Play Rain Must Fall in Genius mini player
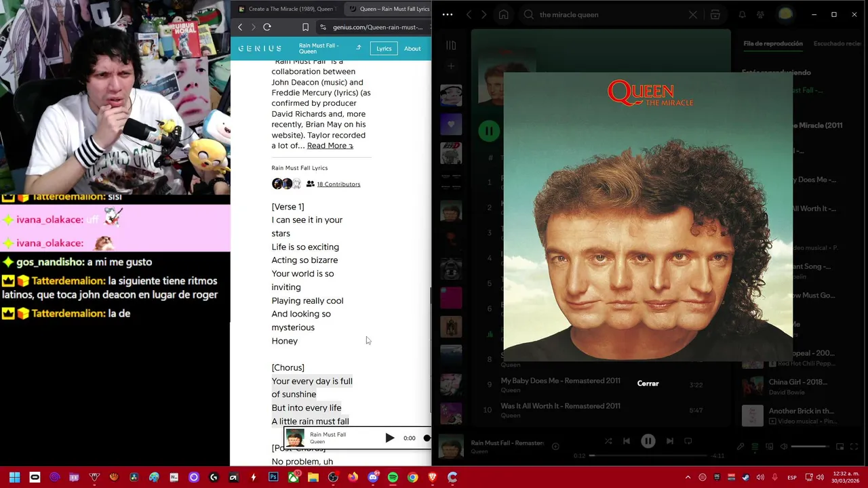Viewport: 868px width, 488px height. coord(389,438)
